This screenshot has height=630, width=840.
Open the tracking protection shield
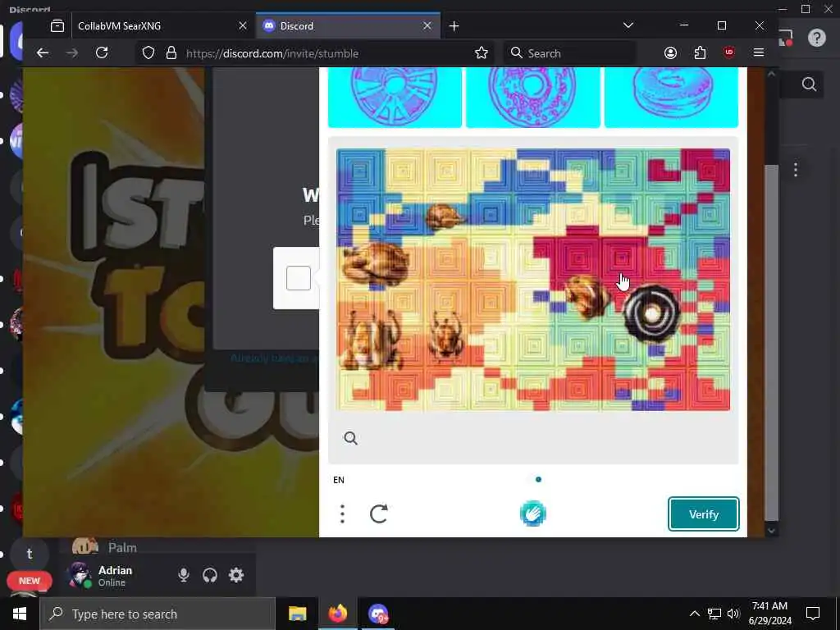[148, 52]
